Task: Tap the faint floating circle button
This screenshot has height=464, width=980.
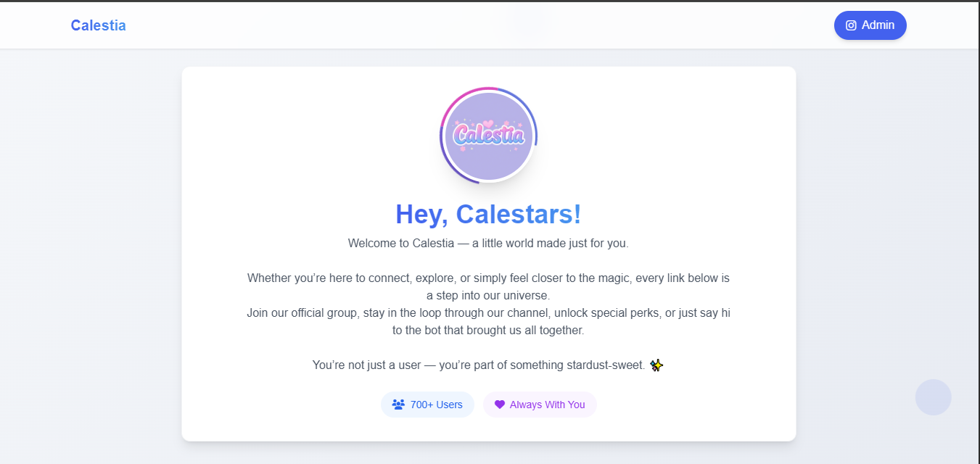Action: [933, 397]
